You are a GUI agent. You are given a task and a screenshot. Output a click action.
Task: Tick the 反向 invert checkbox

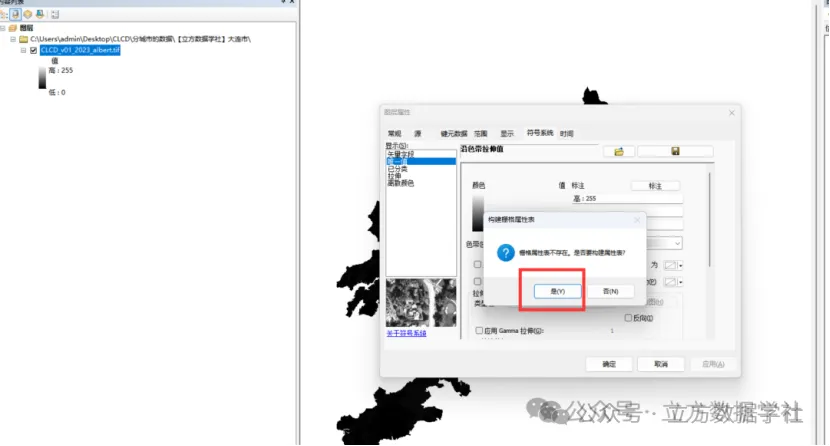tap(628, 318)
